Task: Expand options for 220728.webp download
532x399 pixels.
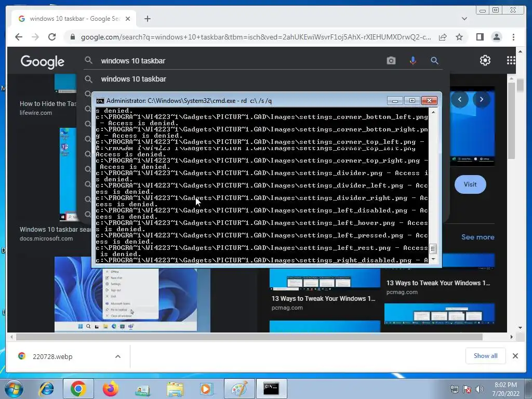Action: coord(118,356)
